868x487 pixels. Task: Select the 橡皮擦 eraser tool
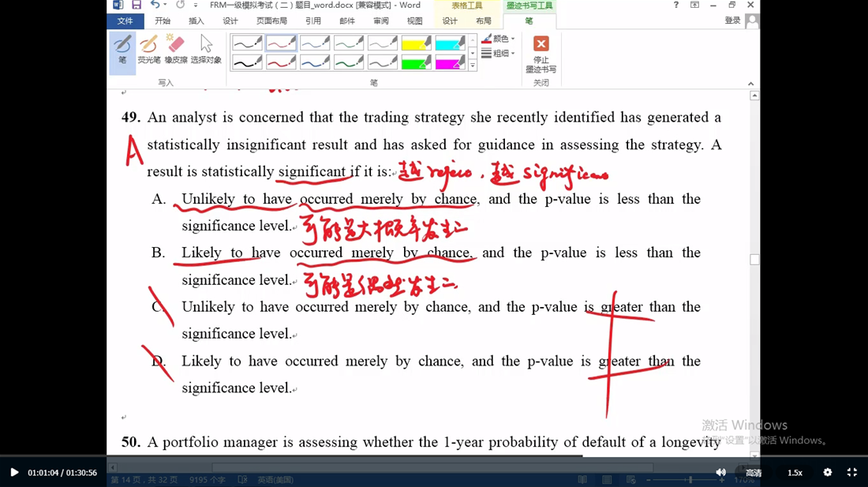coord(176,50)
